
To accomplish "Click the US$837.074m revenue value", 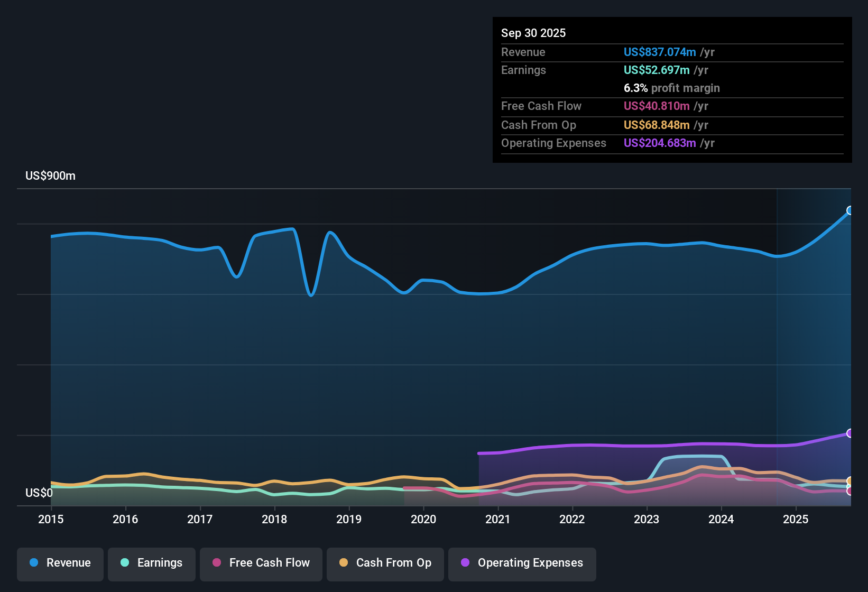I will 660,52.
